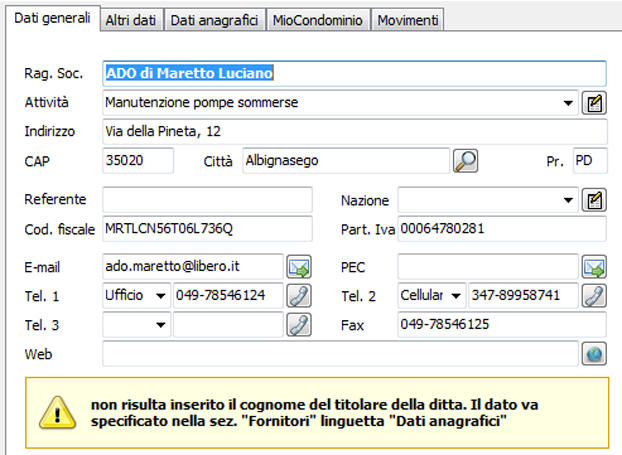Open the Movimenti tab
This screenshot has height=455, width=622.
tap(407, 20)
